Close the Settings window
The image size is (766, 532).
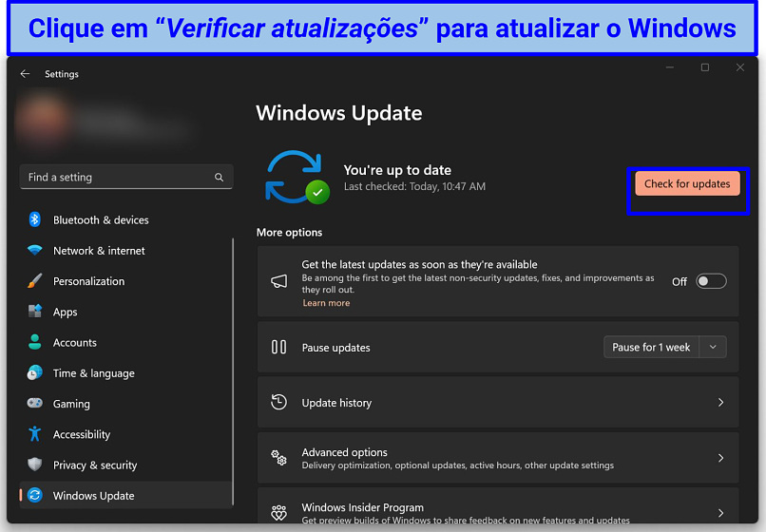pyautogui.click(x=740, y=67)
